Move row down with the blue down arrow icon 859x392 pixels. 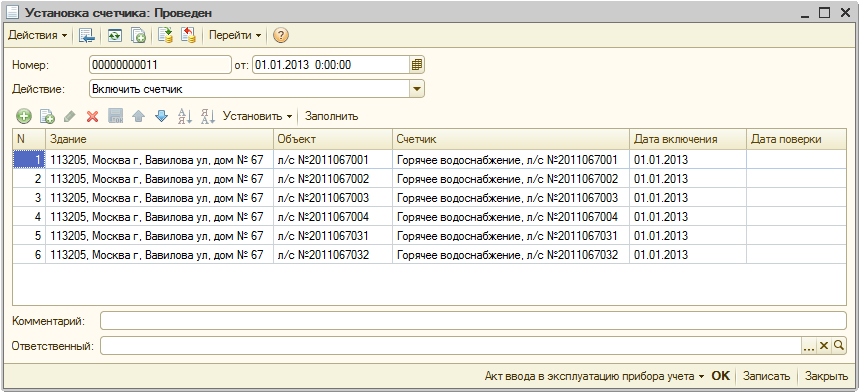coord(161,116)
